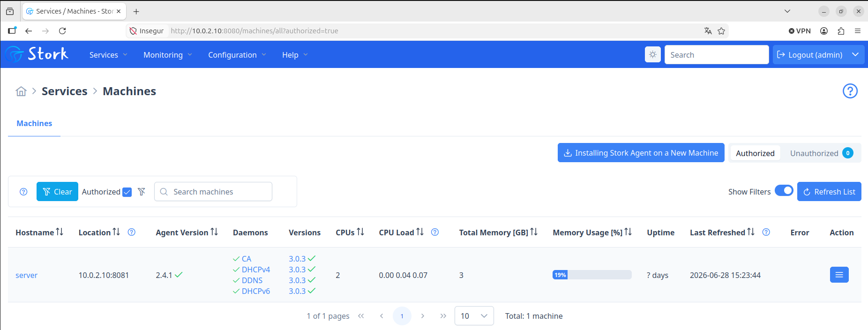Click the home breadcrumb icon
Viewport: 868px width, 330px height.
pyautogui.click(x=21, y=91)
